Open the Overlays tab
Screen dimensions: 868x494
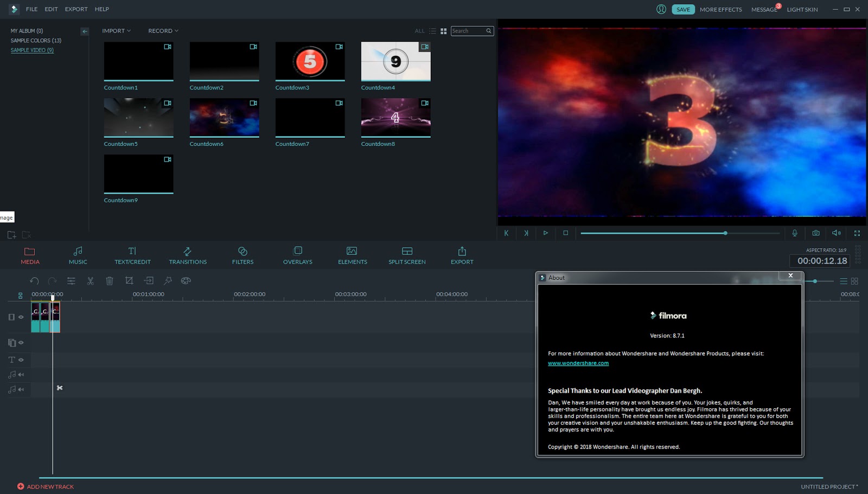point(298,255)
